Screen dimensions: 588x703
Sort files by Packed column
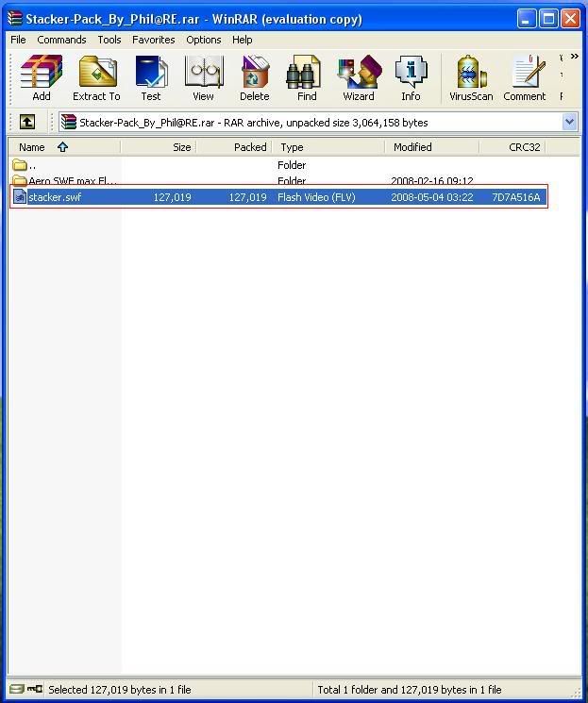(234, 147)
